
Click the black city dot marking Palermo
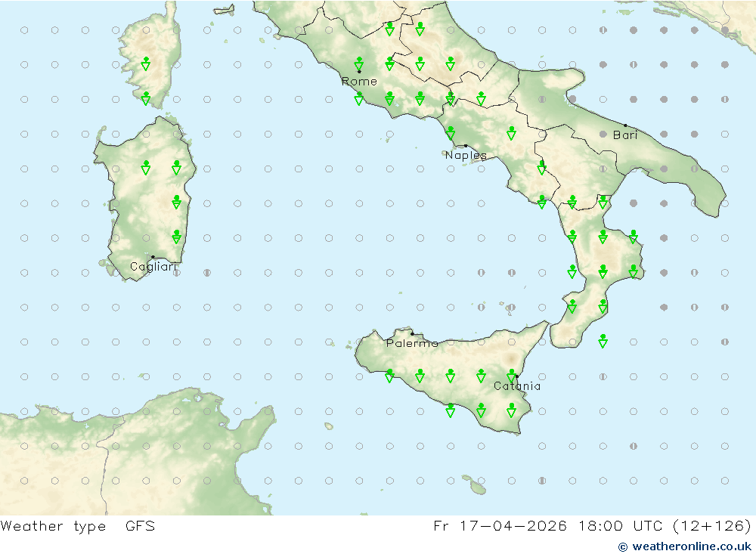[412, 333]
